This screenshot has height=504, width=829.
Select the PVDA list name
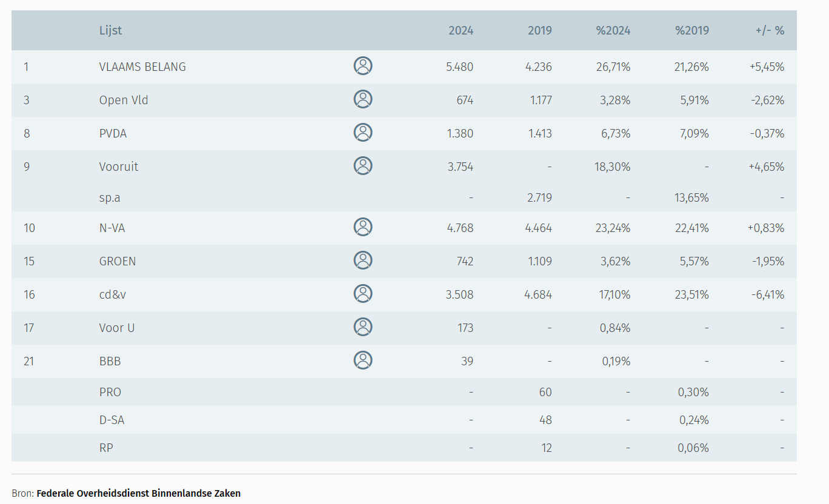pyautogui.click(x=113, y=134)
